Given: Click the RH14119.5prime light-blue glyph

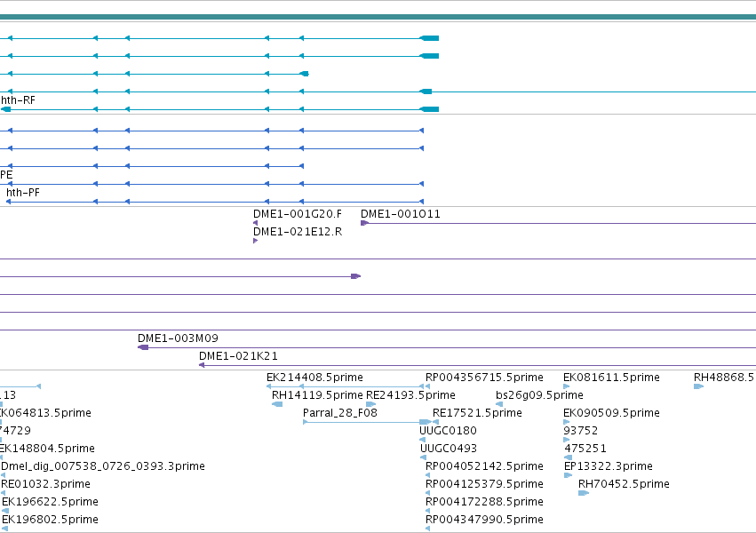Looking at the screenshot, I should coord(277,404).
